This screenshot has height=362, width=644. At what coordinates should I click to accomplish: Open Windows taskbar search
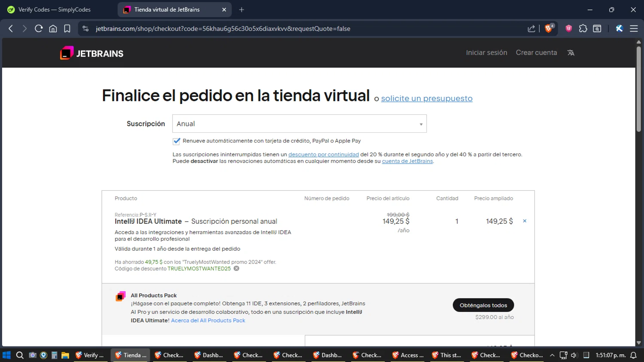pos(20,355)
